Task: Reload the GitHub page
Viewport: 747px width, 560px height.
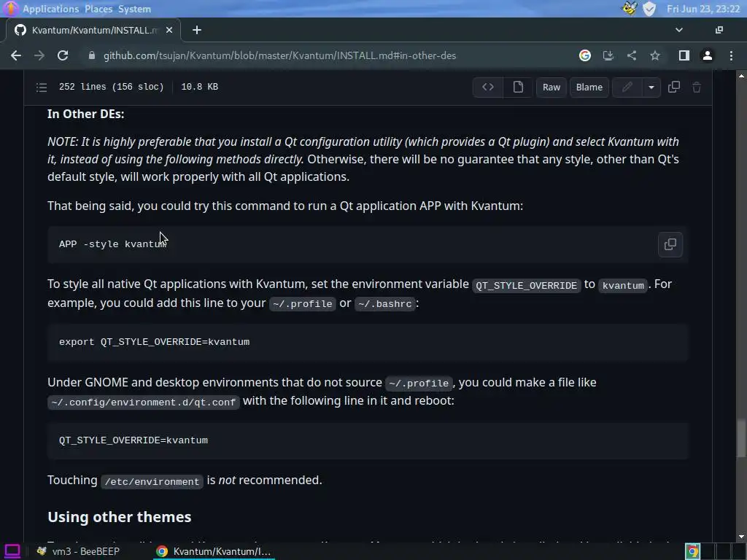Action: click(x=63, y=55)
